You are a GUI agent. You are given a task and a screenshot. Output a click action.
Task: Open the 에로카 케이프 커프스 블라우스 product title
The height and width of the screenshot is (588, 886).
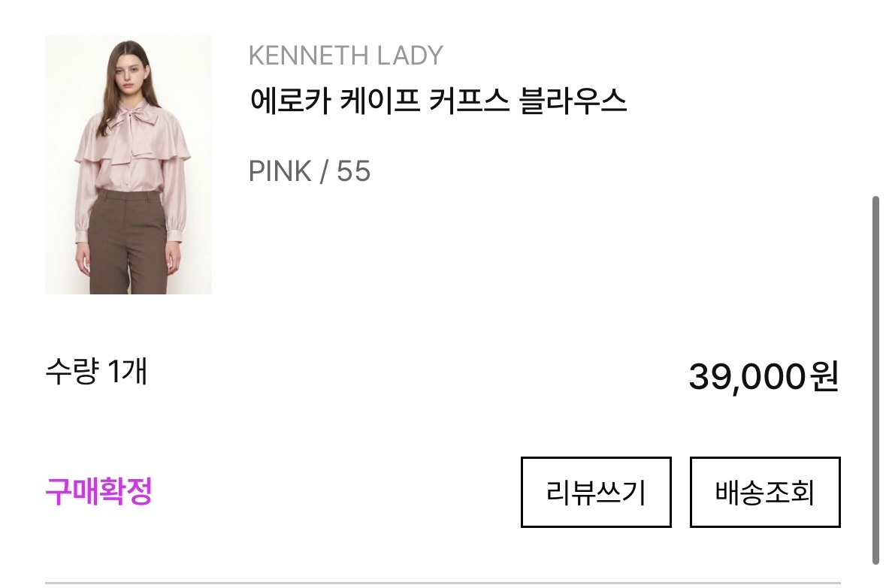pos(438,101)
